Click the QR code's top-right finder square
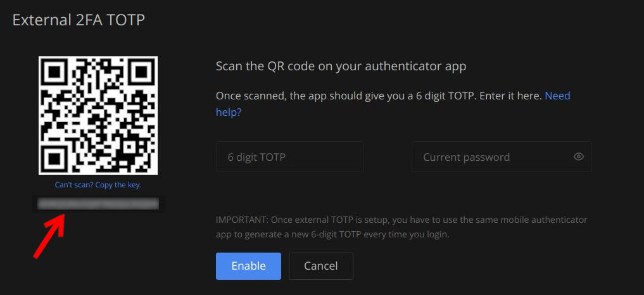 coord(141,73)
